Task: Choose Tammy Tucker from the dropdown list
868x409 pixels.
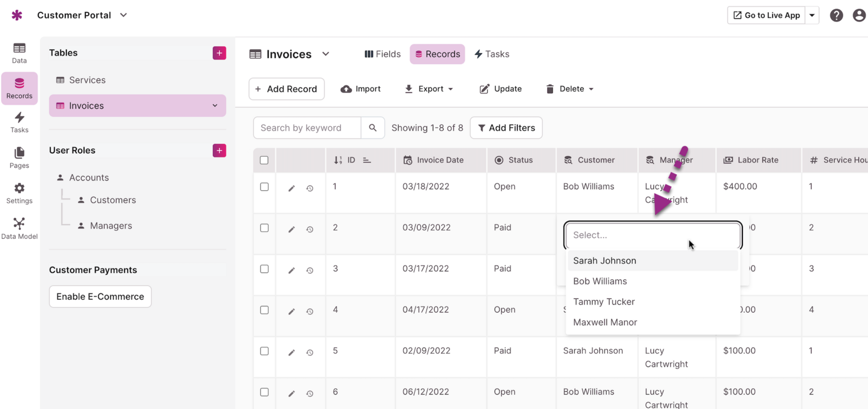Action: click(604, 302)
